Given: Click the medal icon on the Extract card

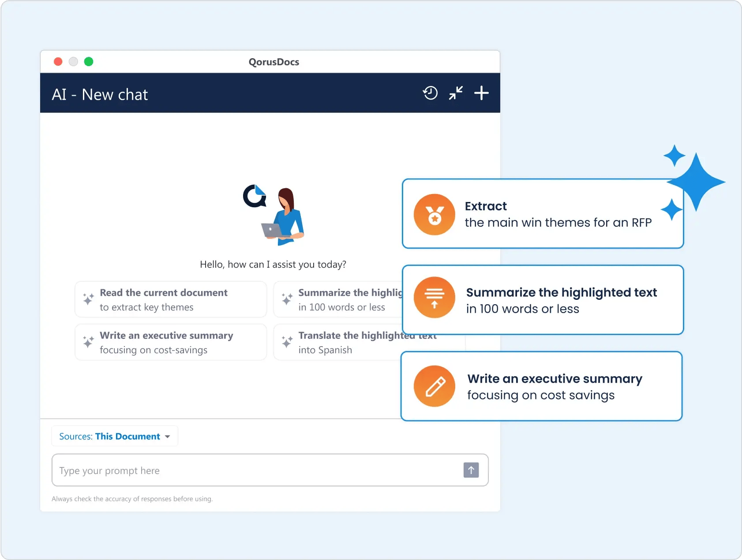Looking at the screenshot, I should point(435,214).
